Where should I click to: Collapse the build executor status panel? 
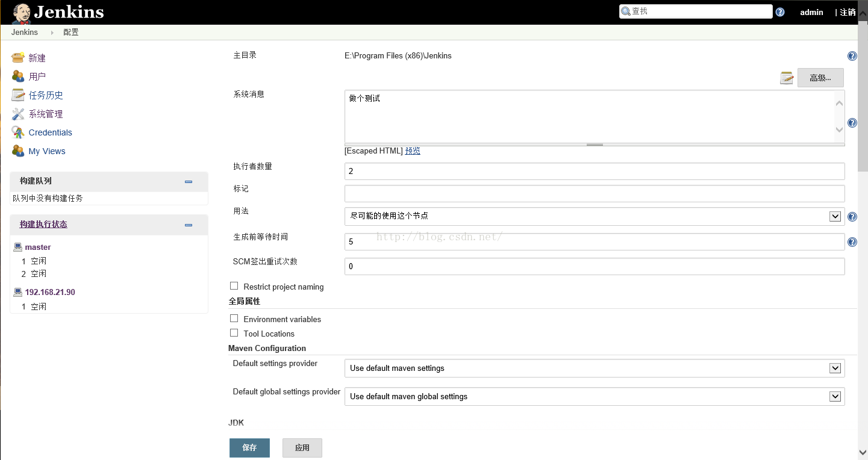(189, 225)
